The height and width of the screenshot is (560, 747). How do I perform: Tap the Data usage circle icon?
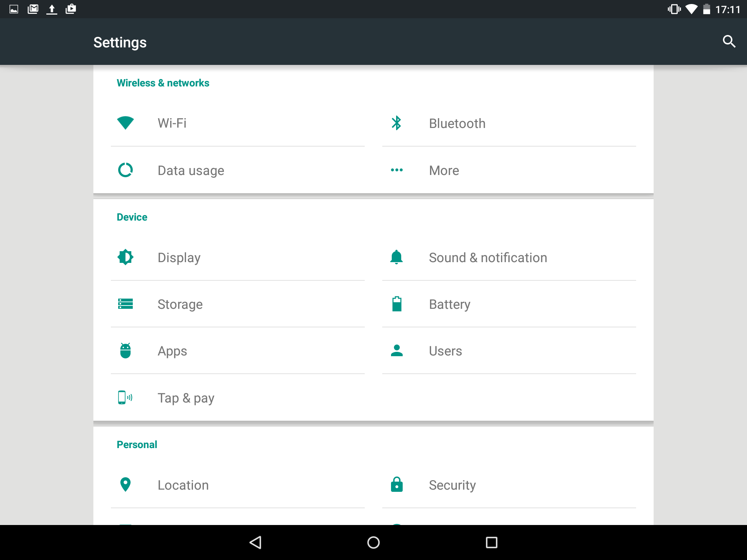point(125,170)
